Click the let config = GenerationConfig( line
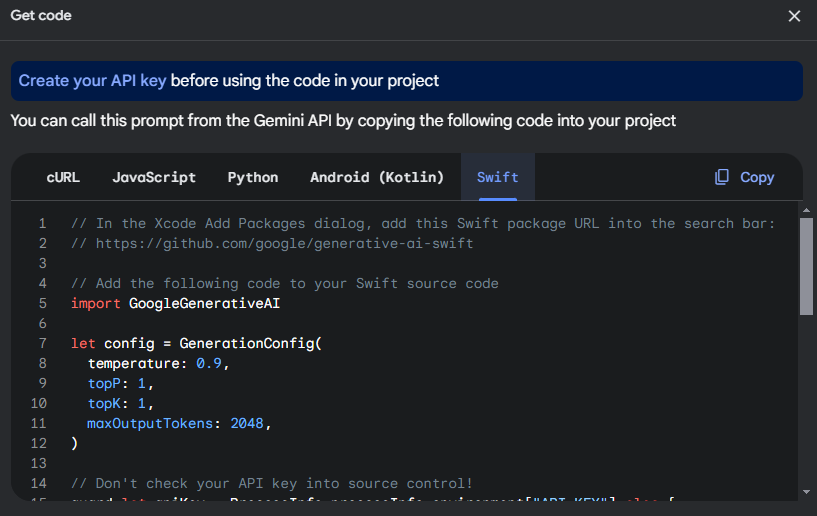The width and height of the screenshot is (817, 516). 196,343
